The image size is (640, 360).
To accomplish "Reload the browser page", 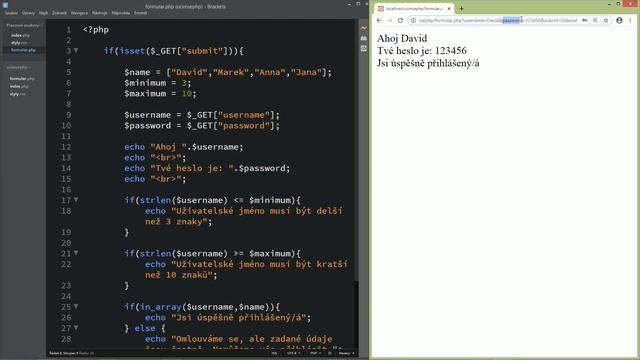I will [400, 20].
